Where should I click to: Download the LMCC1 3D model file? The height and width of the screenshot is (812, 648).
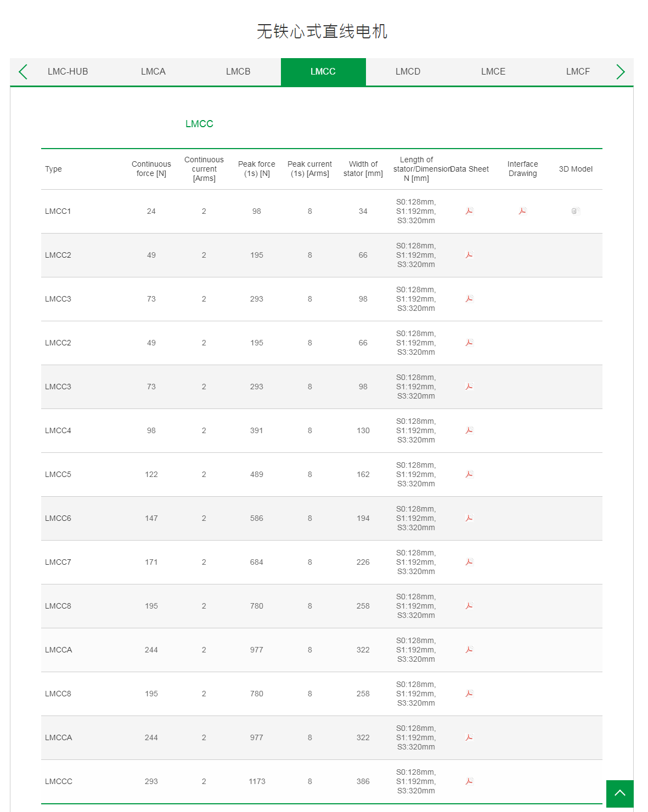575,211
